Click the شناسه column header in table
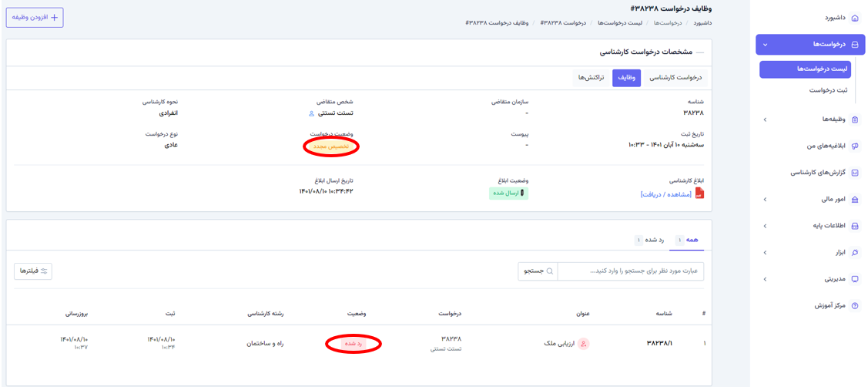The width and height of the screenshot is (868, 387). 663,313
